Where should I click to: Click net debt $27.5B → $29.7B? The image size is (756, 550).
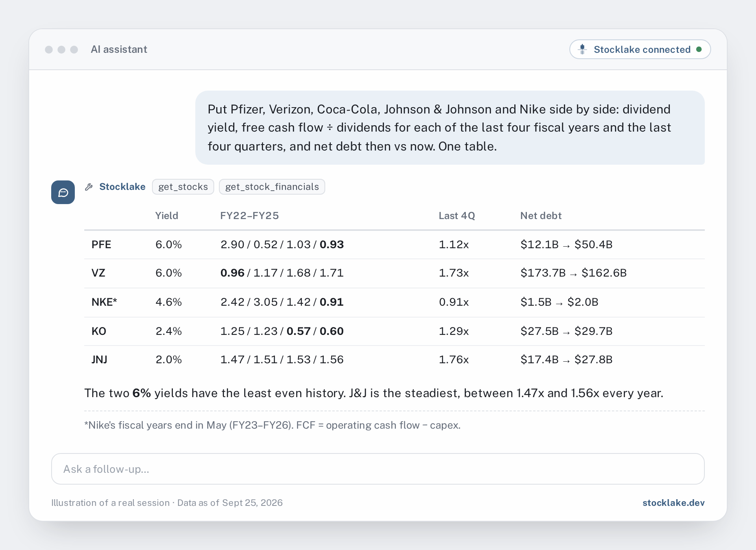566,331
